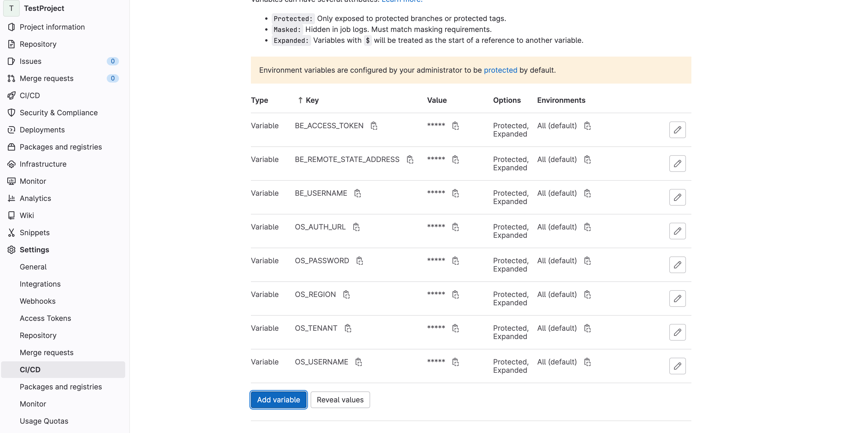Open the Infrastructure section
The image size is (868, 433).
(43, 164)
